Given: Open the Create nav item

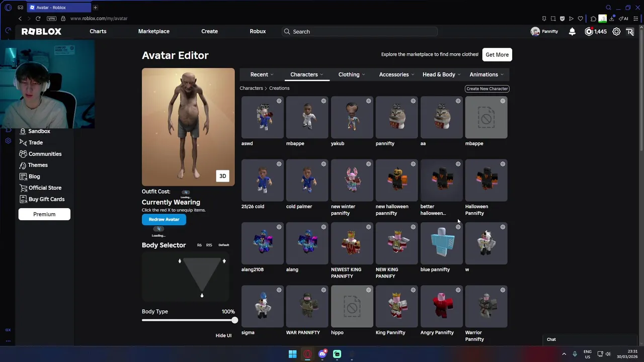Looking at the screenshot, I should [210, 31].
